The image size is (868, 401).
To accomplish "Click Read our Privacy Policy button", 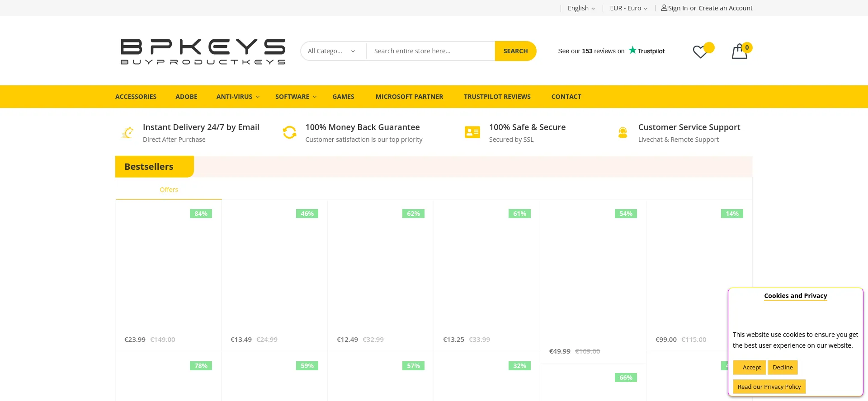I will click(769, 387).
